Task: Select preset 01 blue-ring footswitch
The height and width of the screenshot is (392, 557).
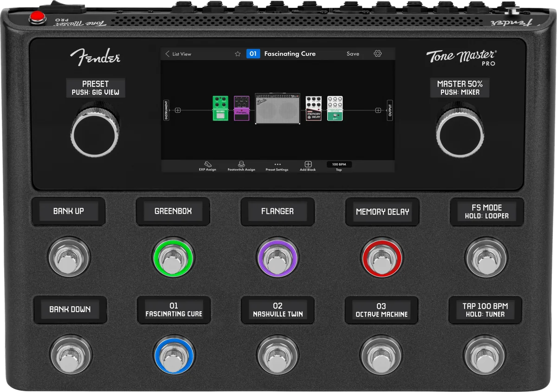Action: coord(174,355)
